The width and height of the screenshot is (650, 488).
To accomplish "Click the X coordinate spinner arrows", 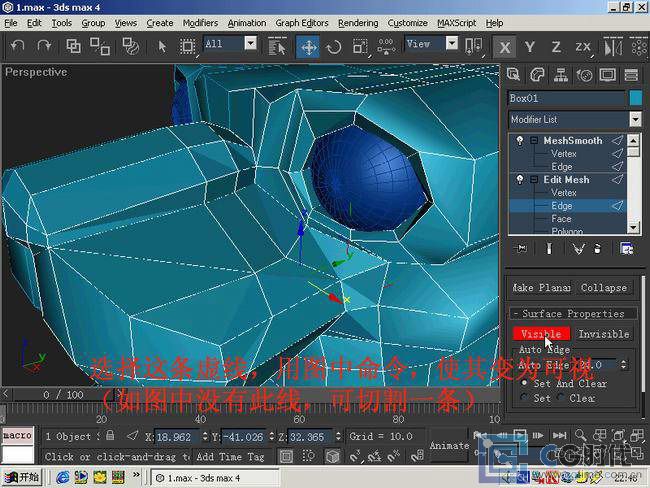I will pyautogui.click(x=205, y=436).
